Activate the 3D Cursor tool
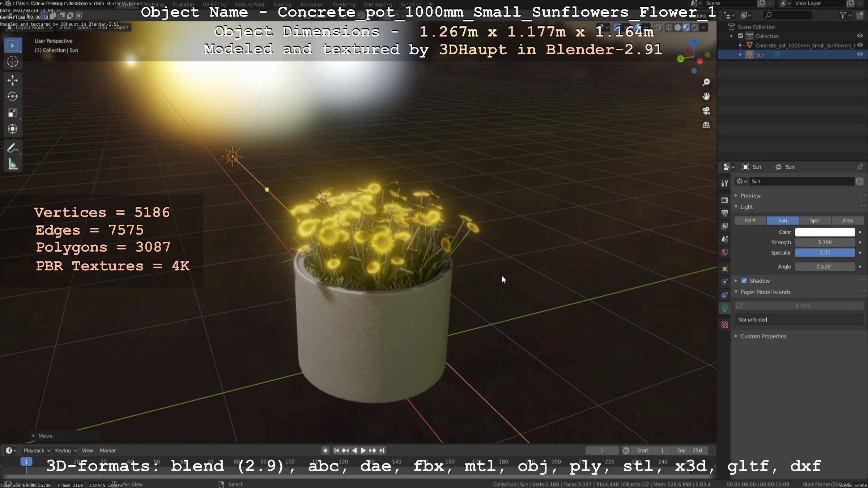Screen dimensions: 868x488 point(13,62)
